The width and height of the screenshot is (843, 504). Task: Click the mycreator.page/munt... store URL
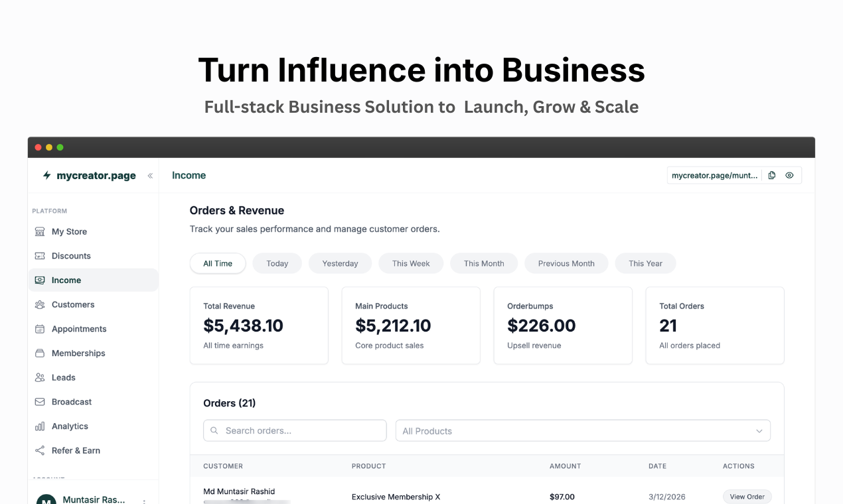point(714,176)
